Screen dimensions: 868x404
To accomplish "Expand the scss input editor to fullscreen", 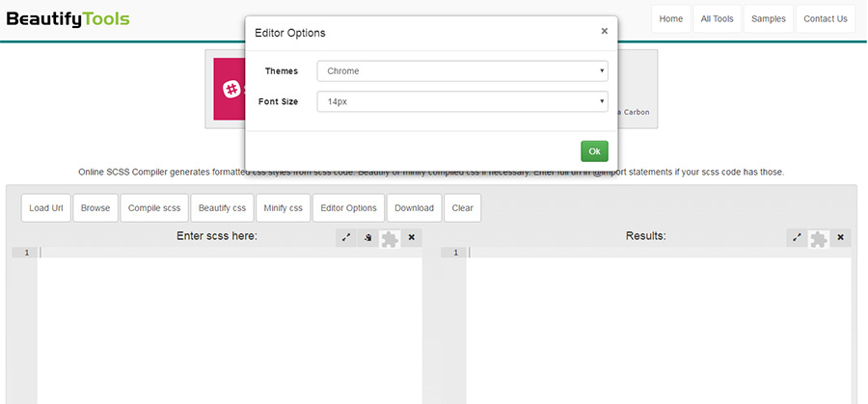I will [346, 237].
